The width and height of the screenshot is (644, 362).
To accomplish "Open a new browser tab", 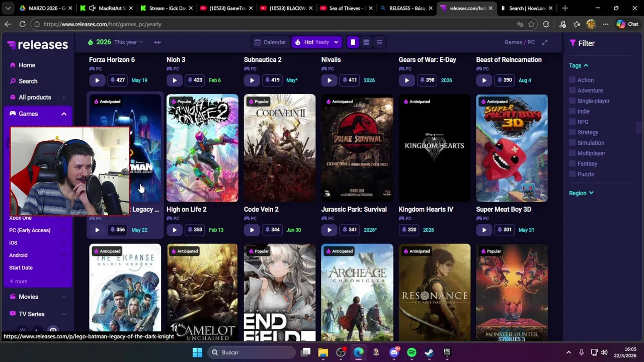I will tap(565, 8).
